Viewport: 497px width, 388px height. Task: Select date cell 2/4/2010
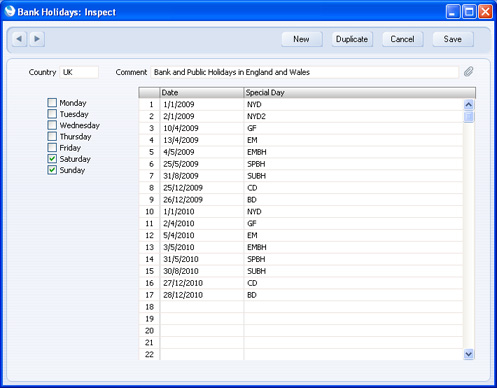click(202, 224)
